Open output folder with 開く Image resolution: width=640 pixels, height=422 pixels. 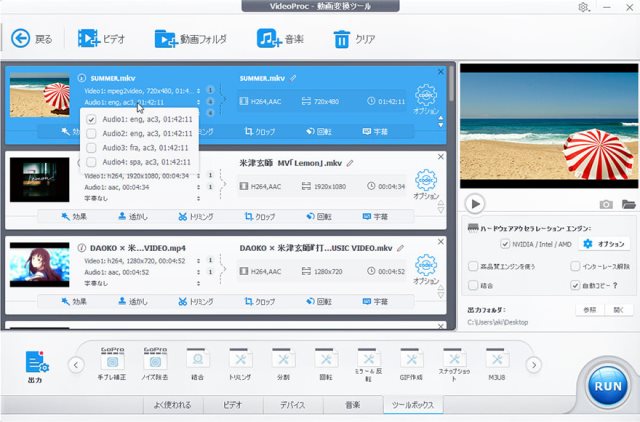click(x=619, y=310)
